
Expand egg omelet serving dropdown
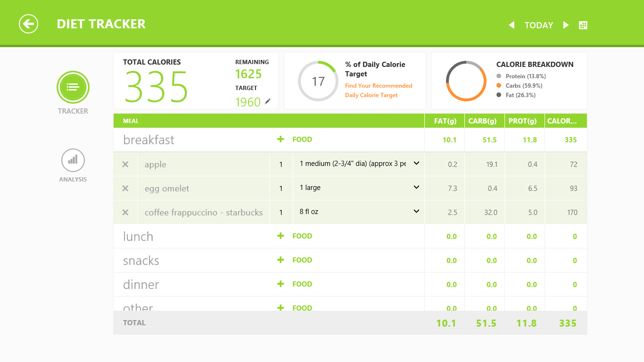pos(359,188)
